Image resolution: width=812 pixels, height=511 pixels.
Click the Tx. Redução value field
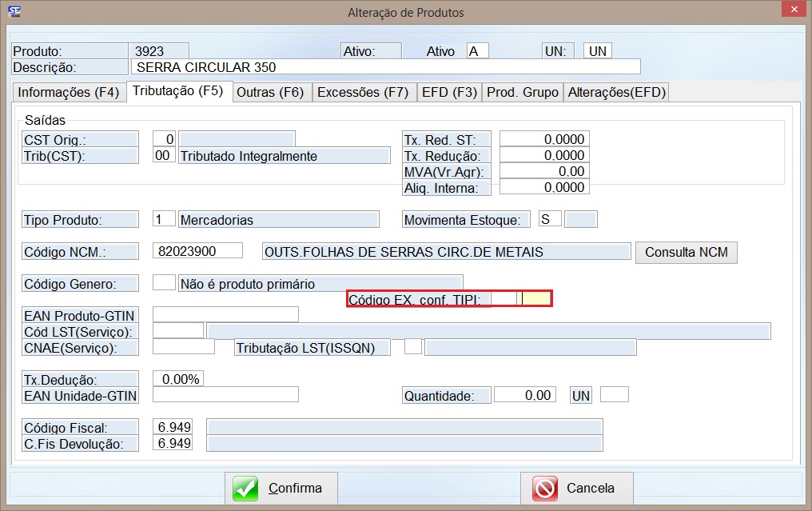click(543, 156)
